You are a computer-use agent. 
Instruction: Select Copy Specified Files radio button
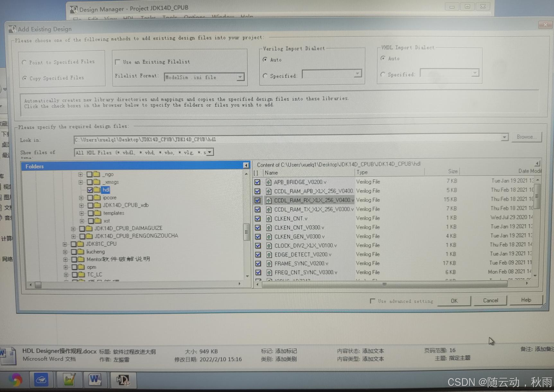coord(25,78)
